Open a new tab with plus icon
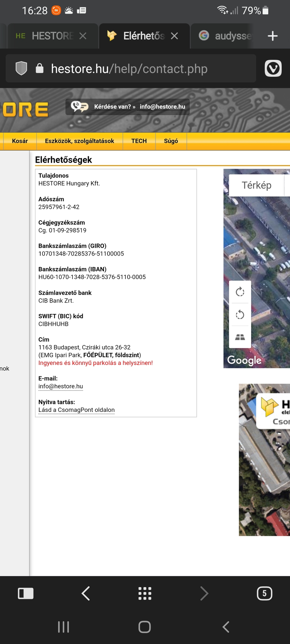The height and width of the screenshot is (644, 290). point(273,36)
